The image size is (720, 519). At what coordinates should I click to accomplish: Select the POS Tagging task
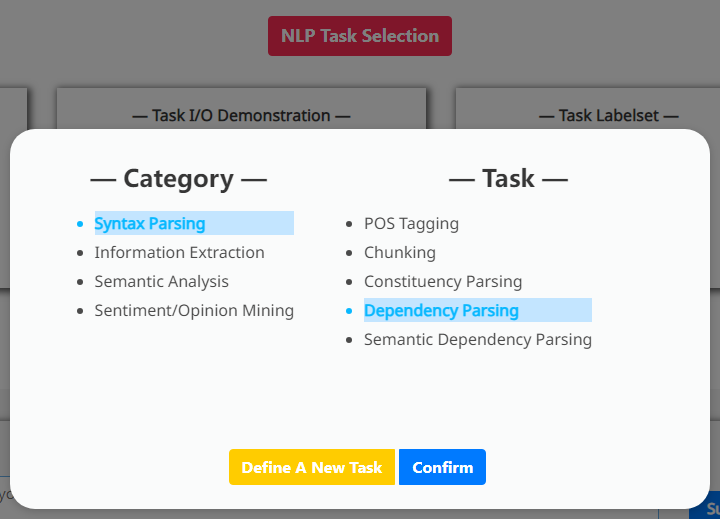tap(411, 224)
